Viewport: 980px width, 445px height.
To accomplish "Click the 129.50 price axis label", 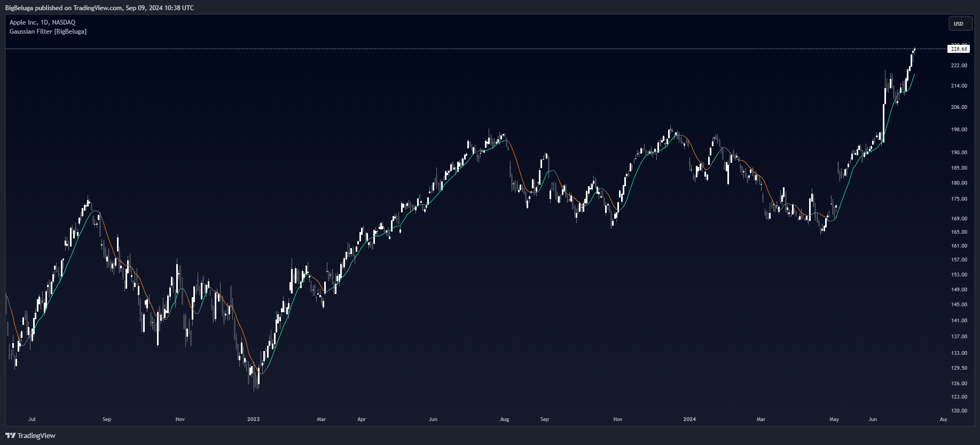I will click(959, 368).
